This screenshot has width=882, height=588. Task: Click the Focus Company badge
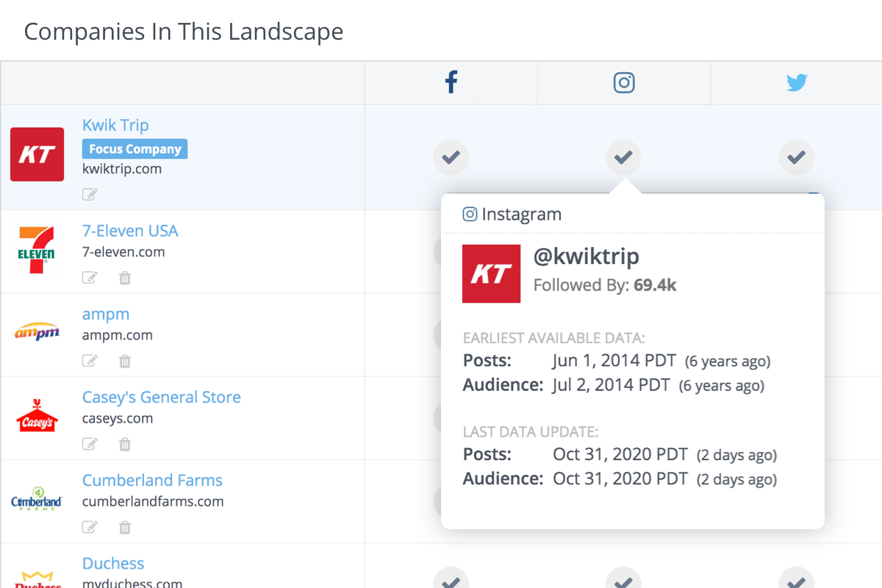coord(135,149)
